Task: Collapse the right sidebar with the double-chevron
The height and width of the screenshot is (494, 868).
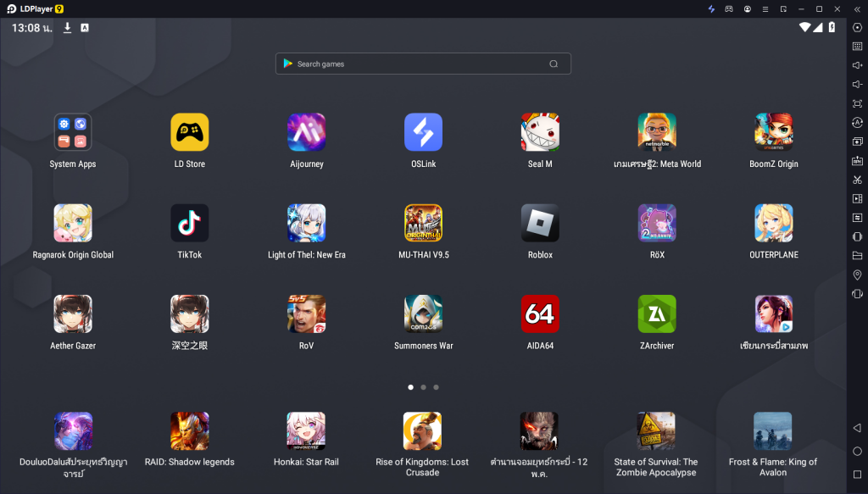Action: [x=856, y=8]
